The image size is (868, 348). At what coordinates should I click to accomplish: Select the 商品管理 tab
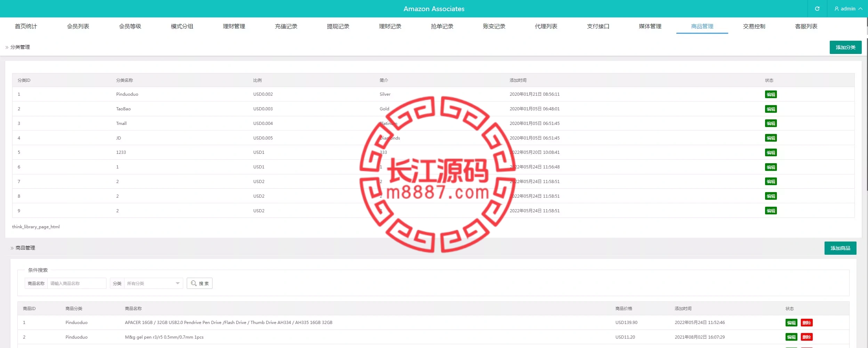702,26
